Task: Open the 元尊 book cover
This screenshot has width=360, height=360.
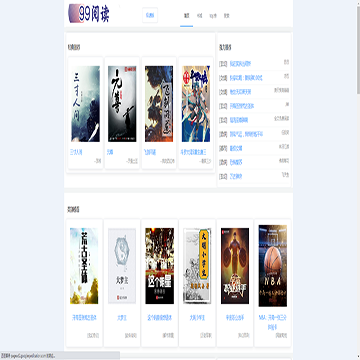Action: click(122, 104)
